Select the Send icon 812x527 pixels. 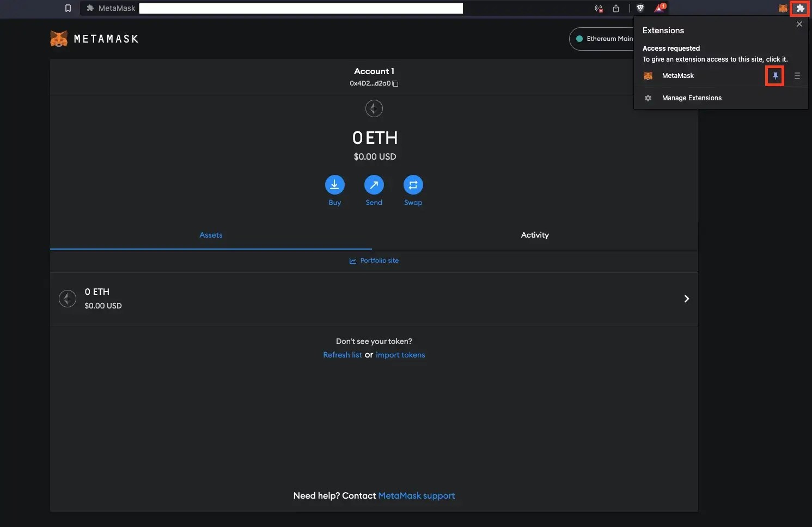tap(374, 185)
